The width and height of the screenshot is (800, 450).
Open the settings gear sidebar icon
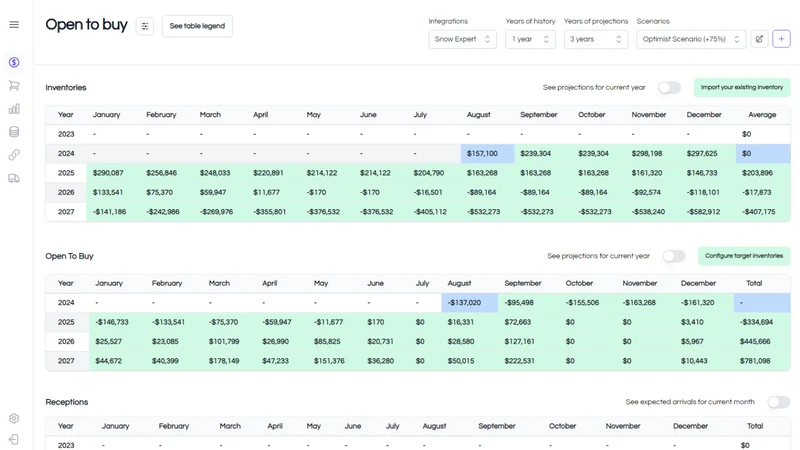[x=14, y=418]
